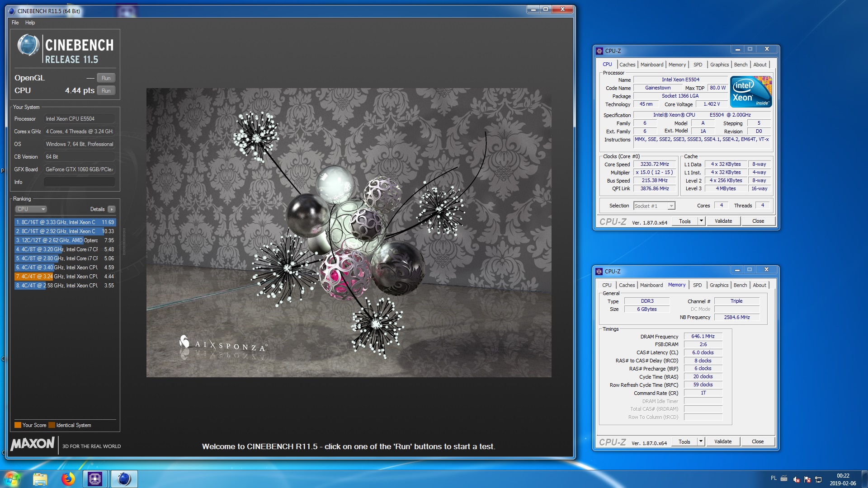Open File Explorer from the taskbar
868x488 pixels.
click(40, 479)
